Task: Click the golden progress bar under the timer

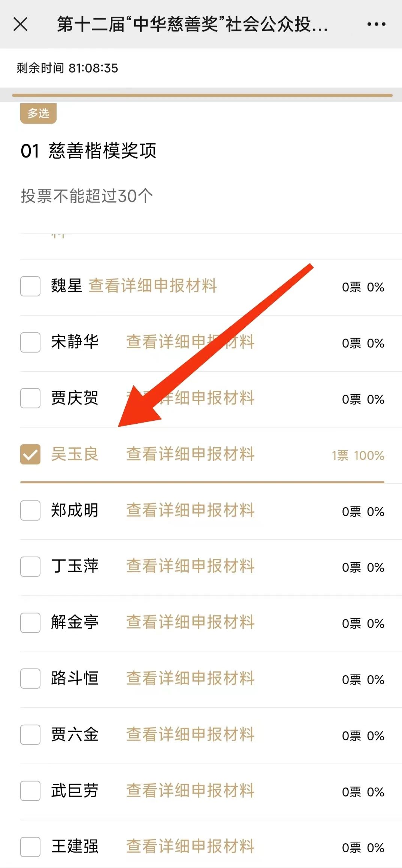Action: [x=202, y=95]
